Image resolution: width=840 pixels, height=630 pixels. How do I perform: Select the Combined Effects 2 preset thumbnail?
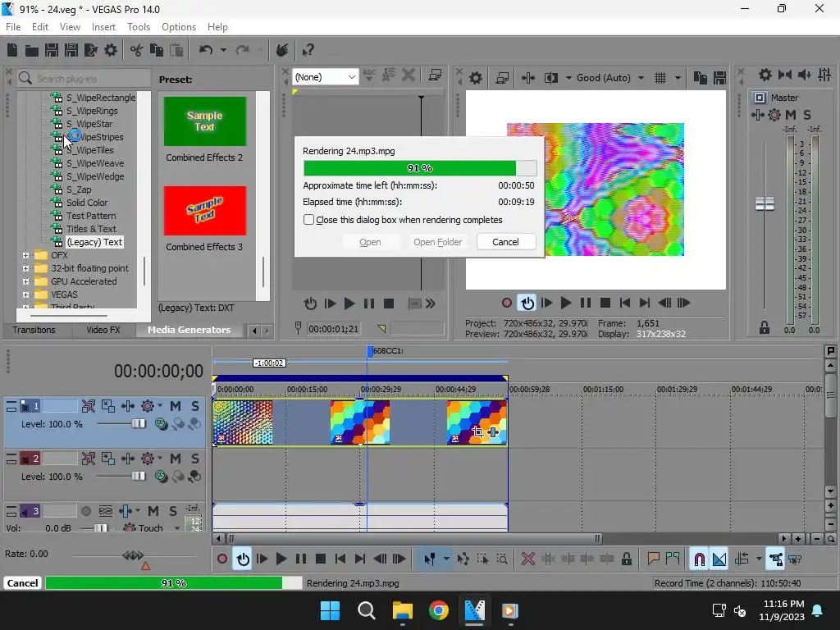(205, 121)
